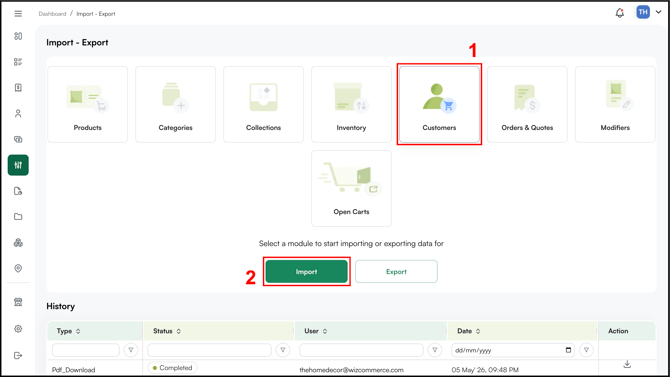Click the active Import-Export sliders icon
The image size is (670, 377).
pos(18,165)
